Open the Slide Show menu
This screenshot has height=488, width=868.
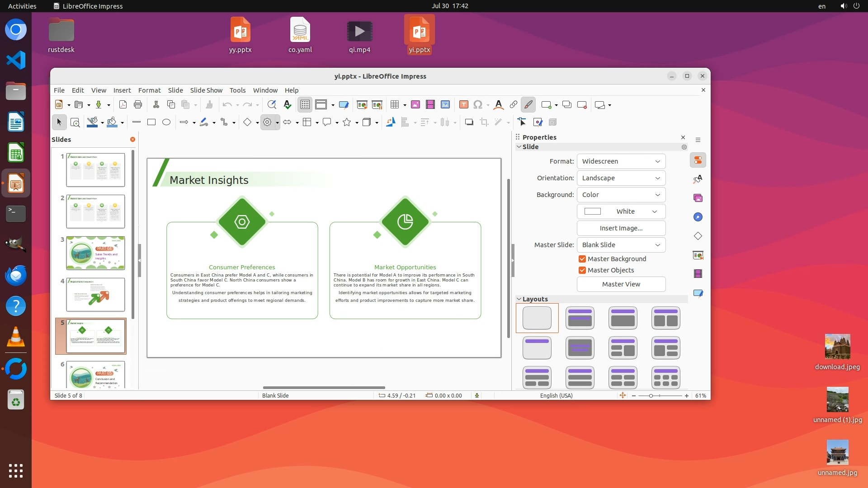tap(206, 90)
